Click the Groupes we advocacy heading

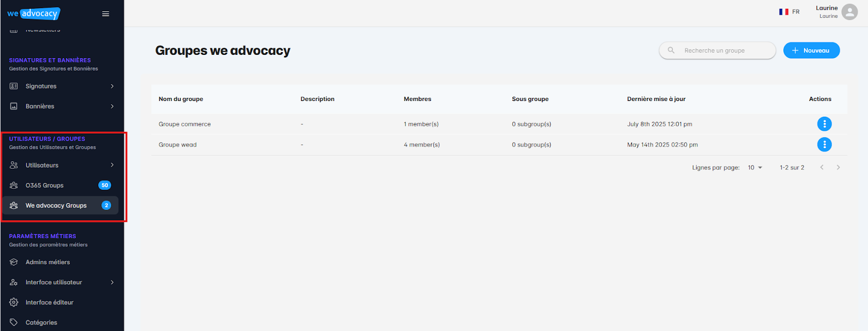pos(222,50)
